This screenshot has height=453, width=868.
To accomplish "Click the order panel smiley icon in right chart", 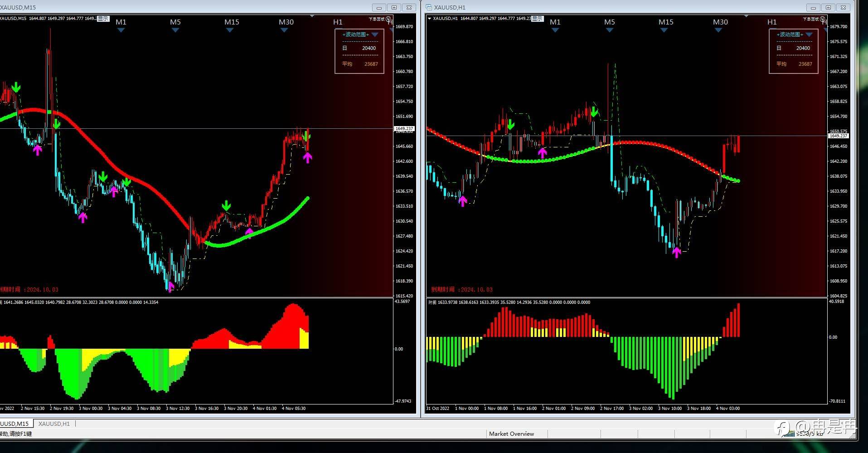I will click(x=822, y=19).
